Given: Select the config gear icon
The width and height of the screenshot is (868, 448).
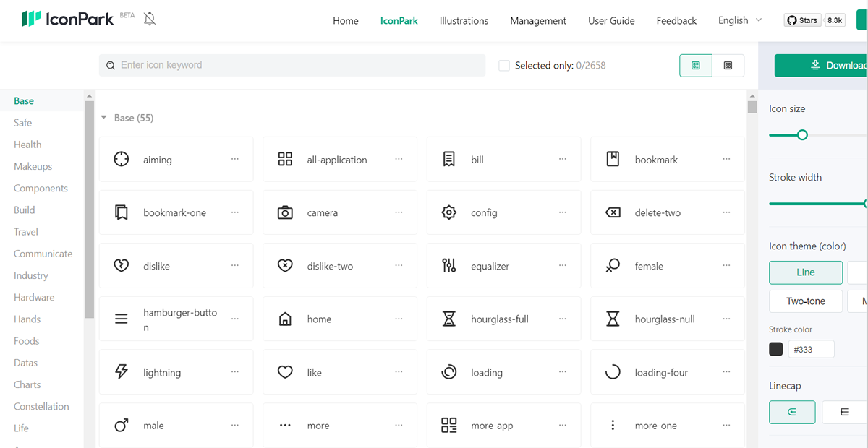Looking at the screenshot, I should click(449, 212).
